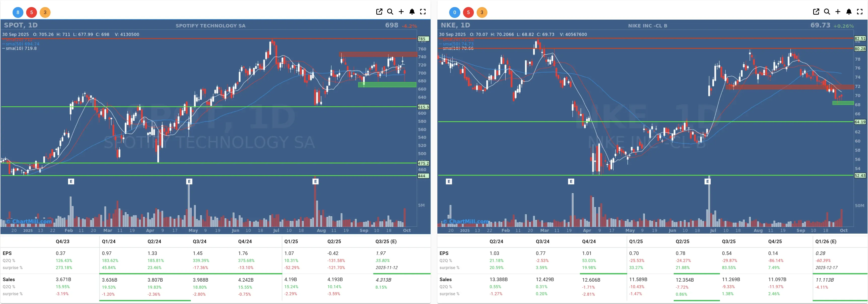Click SPOT August earnings E marker
Image resolution: width=868 pixels, height=304 pixels.
coord(315,181)
